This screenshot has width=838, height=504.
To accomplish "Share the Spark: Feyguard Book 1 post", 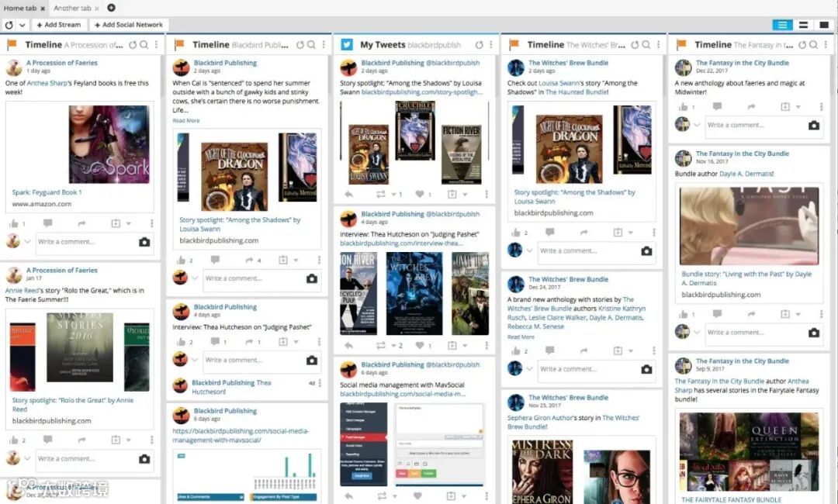I will [x=81, y=223].
